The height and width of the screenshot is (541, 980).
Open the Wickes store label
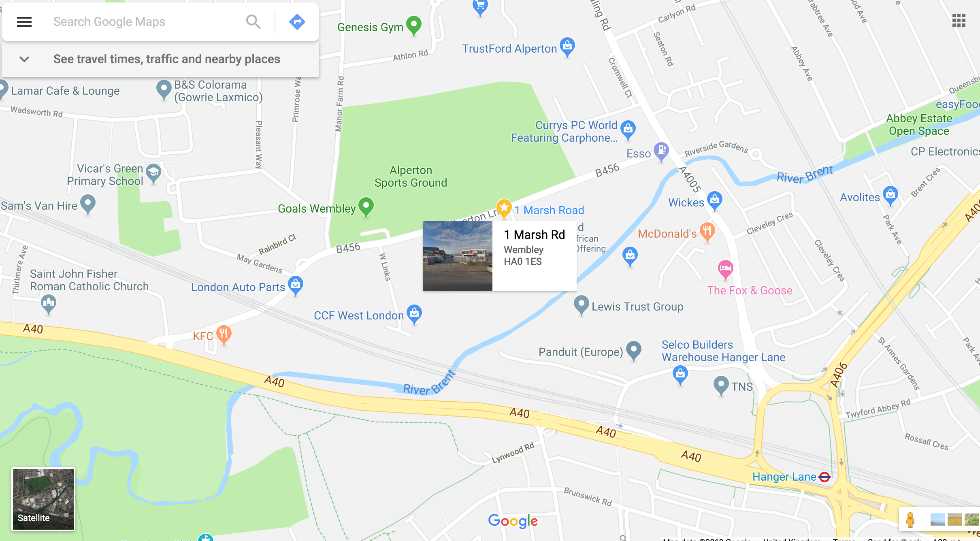[686, 202]
